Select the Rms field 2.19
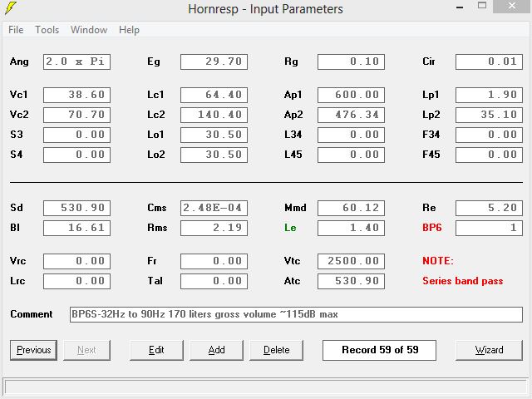The height and width of the screenshot is (399, 532). pos(214,228)
